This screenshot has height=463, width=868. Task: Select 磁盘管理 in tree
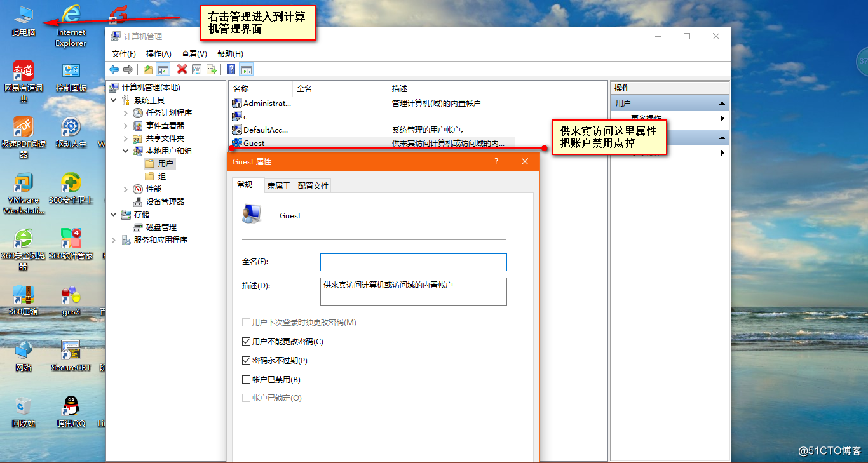point(155,227)
